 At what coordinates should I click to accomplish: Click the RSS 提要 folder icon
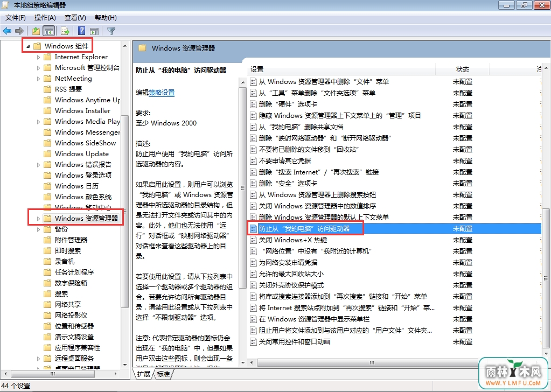(x=47, y=89)
